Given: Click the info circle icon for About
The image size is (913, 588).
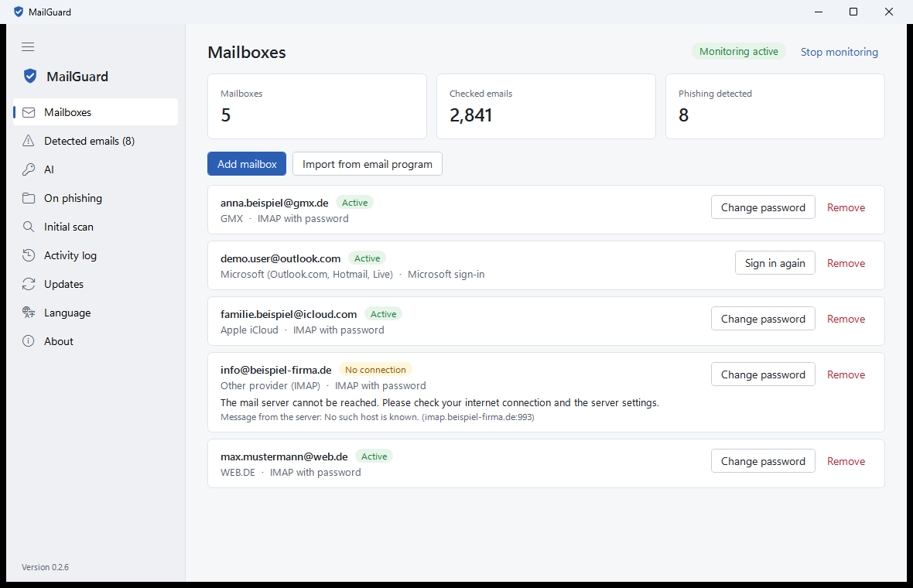Looking at the screenshot, I should click(29, 341).
